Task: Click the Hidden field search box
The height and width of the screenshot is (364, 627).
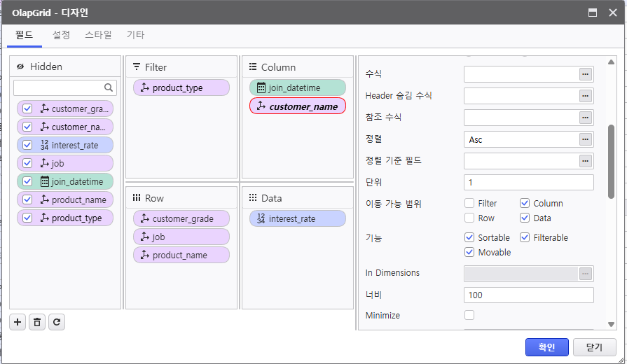Action: tap(64, 87)
